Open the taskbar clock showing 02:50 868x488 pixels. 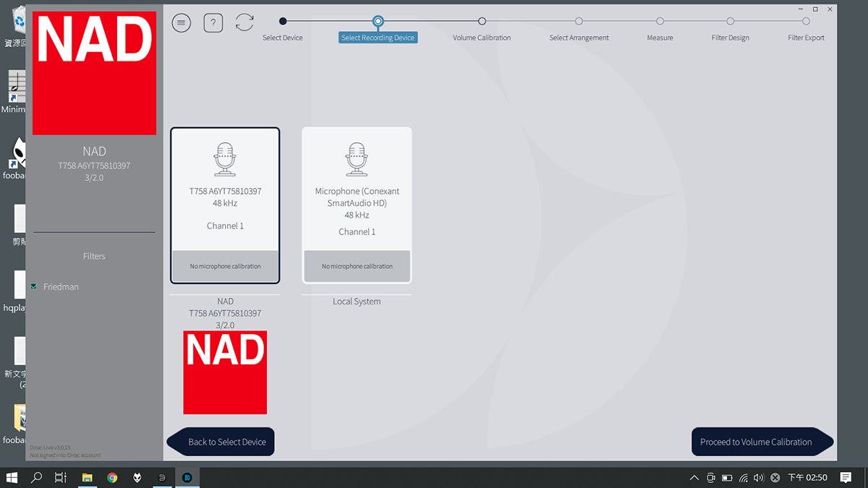click(807, 477)
